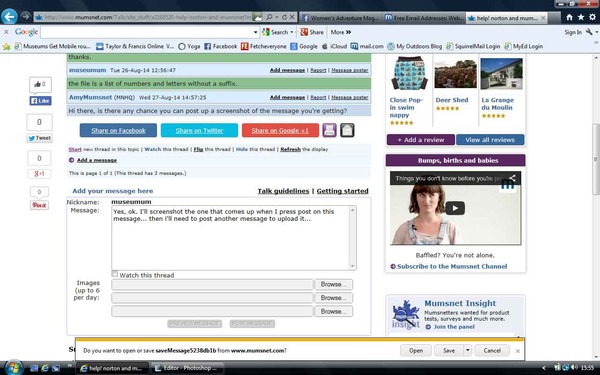Image resolution: width=600 pixels, height=375 pixels.
Task: Click the Share button in Google toolbar
Action: [x=312, y=32]
